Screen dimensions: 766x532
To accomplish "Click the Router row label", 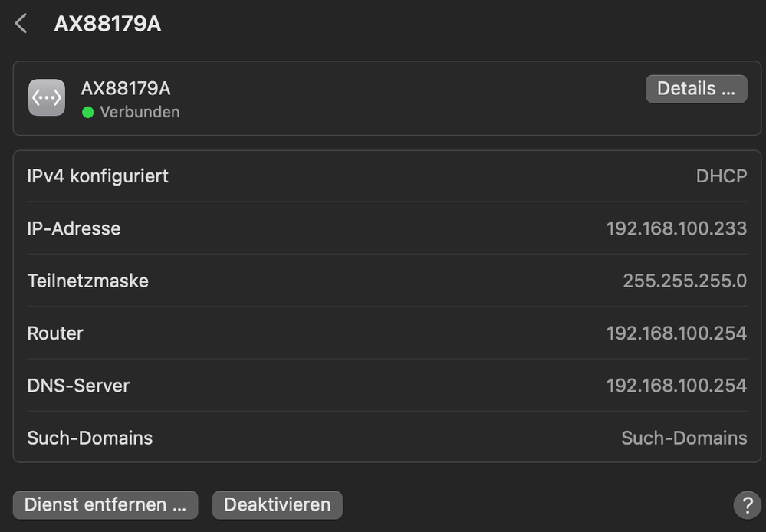I will pos(55,333).
